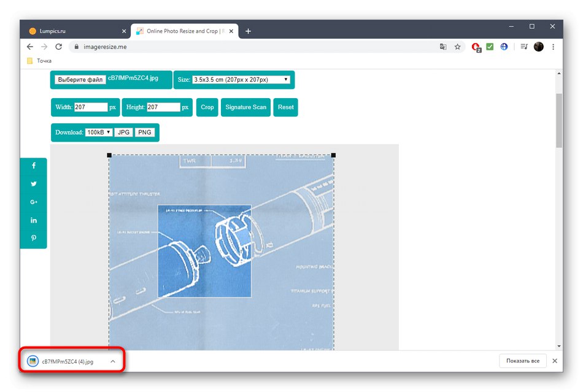Select the Google+ share icon
The height and width of the screenshot is (392, 583).
point(34,201)
